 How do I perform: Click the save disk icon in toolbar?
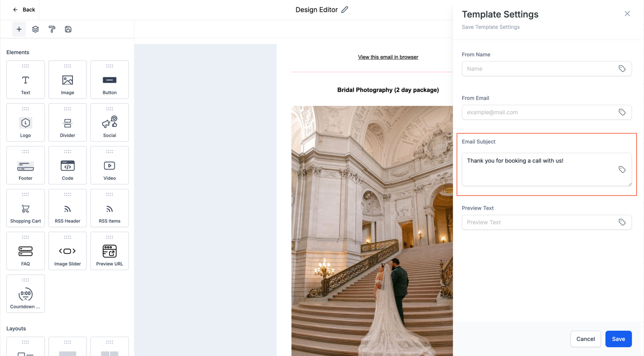pos(68,29)
